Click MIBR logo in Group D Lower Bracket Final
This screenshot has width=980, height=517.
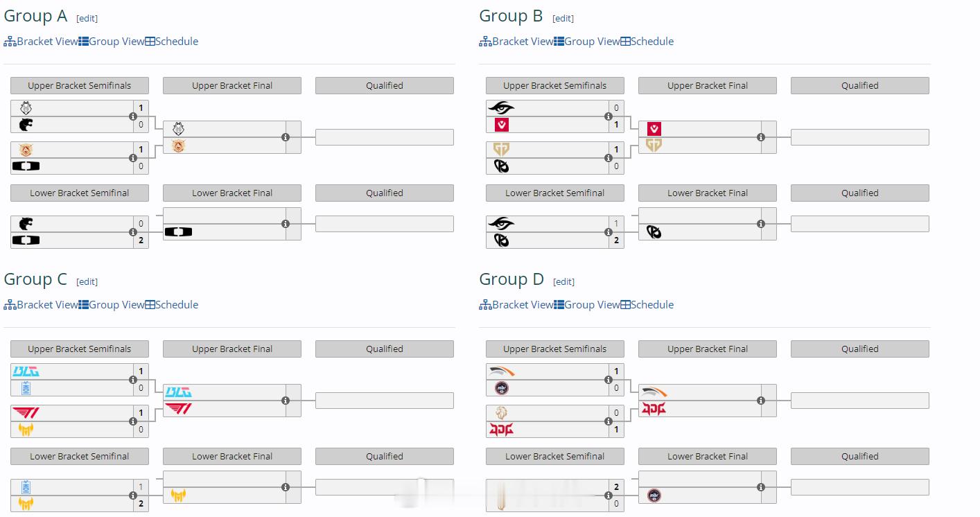[x=654, y=496]
